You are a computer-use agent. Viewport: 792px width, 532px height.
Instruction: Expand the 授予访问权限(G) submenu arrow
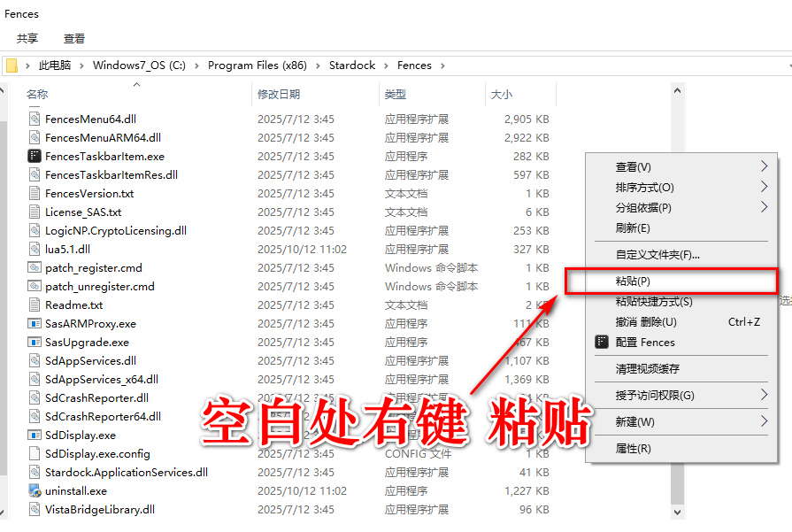point(764,395)
